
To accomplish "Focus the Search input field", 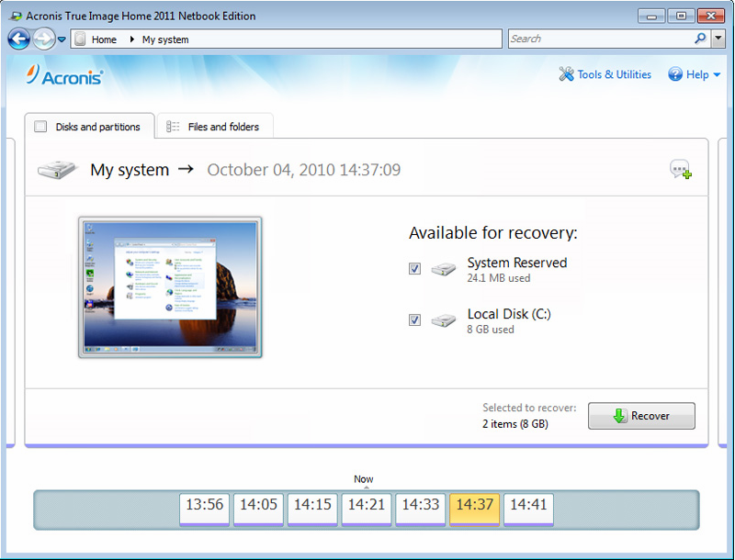I will coord(601,39).
